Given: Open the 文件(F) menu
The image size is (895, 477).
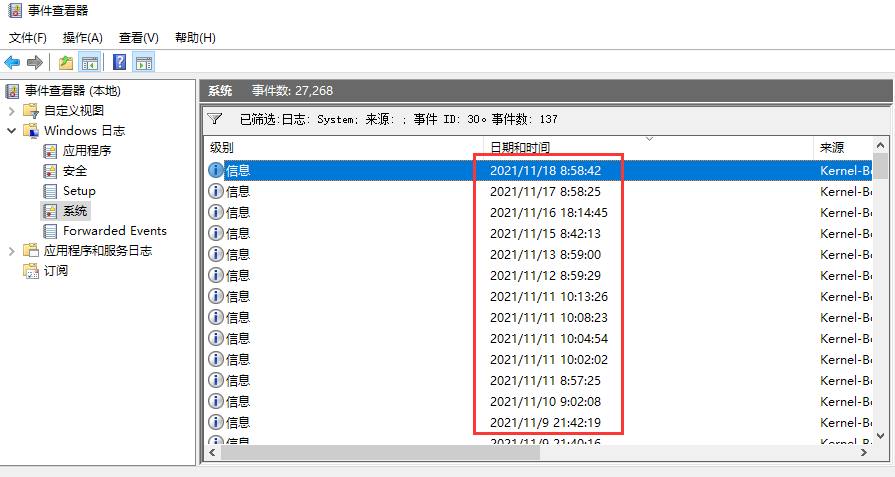Looking at the screenshot, I should click(28, 38).
